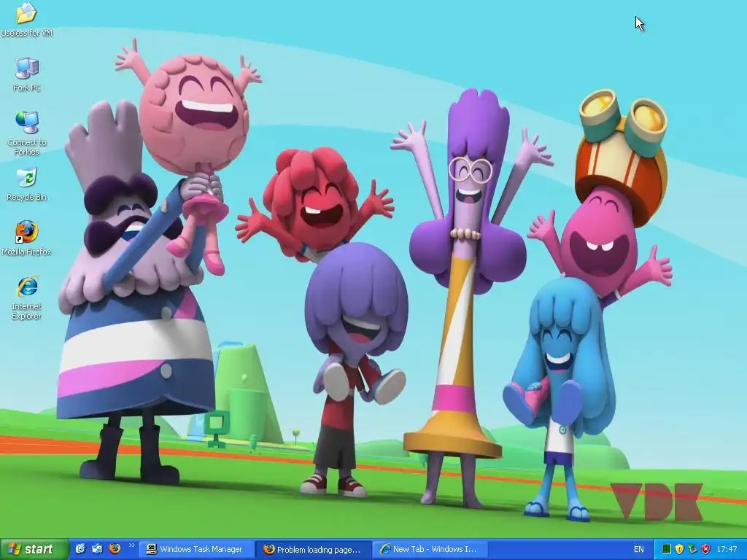Open the Start menu
This screenshot has width=747, height=560.
pos(35,549)
